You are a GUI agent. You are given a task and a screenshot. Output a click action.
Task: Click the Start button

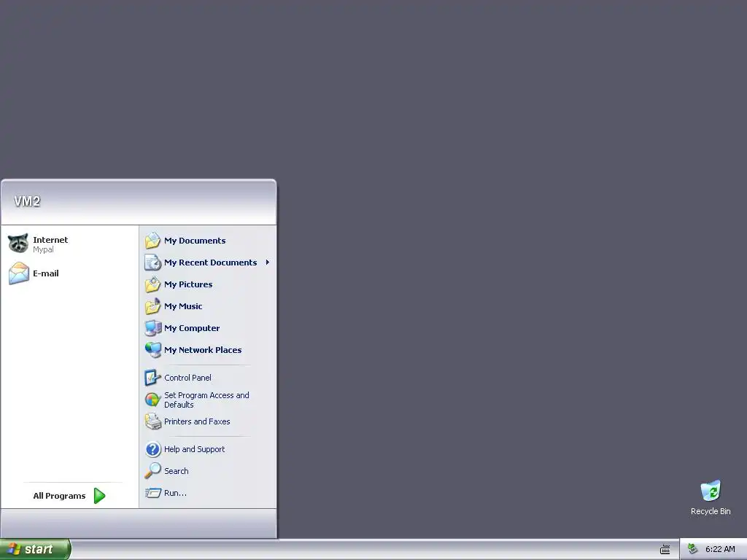coord(35,549)
